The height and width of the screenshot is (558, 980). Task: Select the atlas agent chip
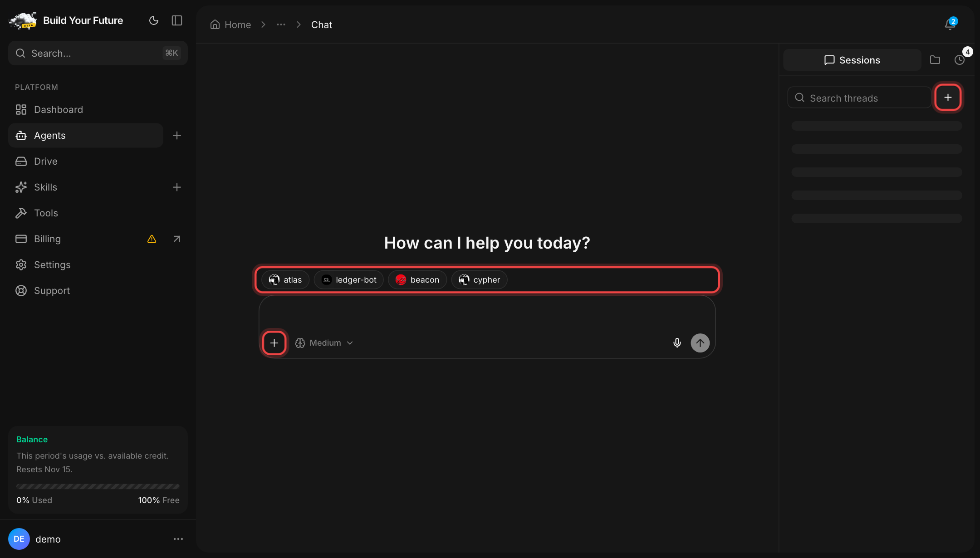point(285,279)
